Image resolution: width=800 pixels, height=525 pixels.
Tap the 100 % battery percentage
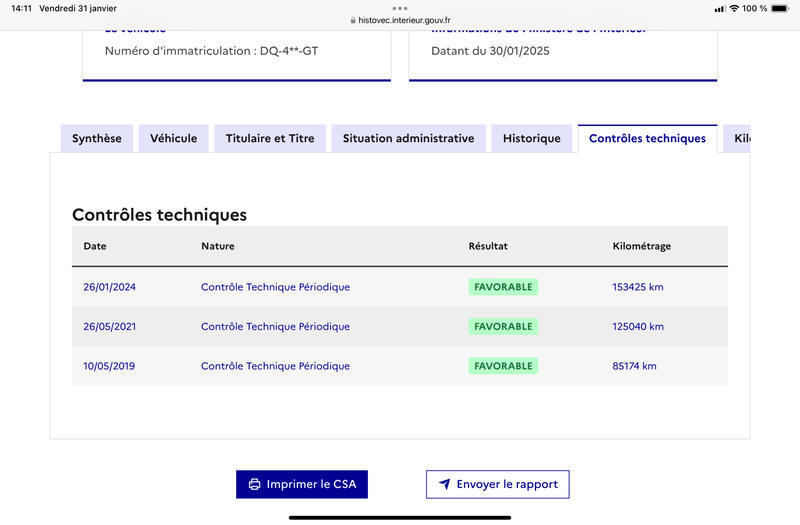pyautogui.click(x=755, y=8)
